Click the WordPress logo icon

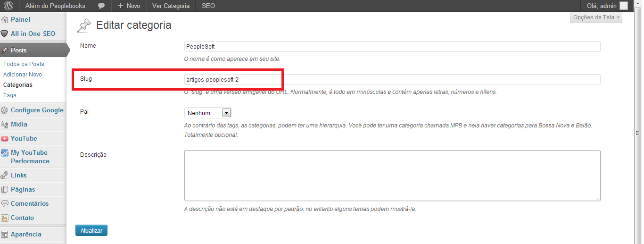tap(8, 6)
